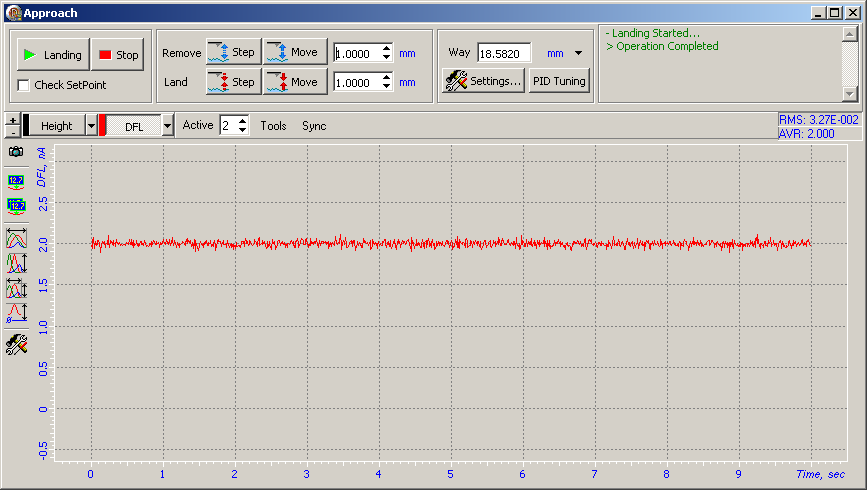
Task: Click the horizontal autoscale curves icon
Action: click(x=17, y=238)
